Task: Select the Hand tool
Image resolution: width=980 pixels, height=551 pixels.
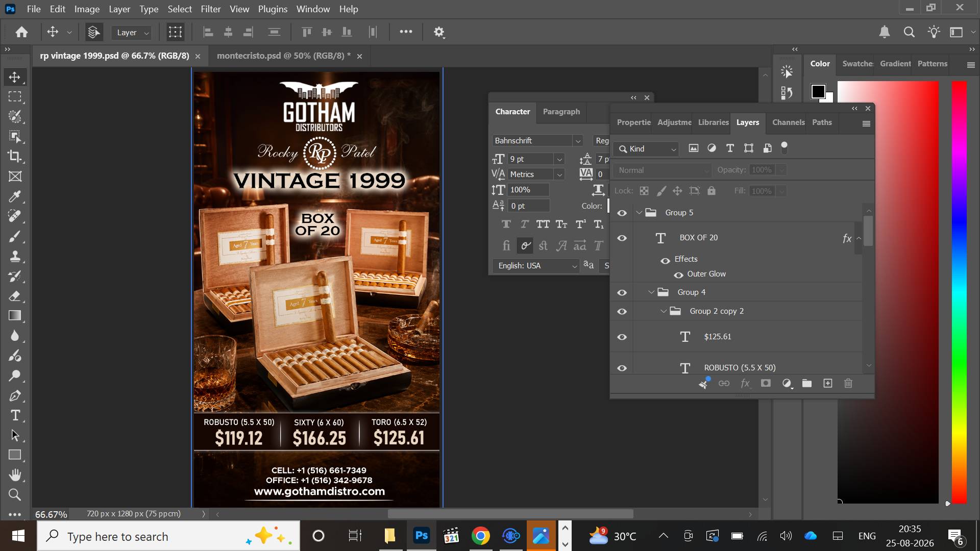Action: [15, 475]
